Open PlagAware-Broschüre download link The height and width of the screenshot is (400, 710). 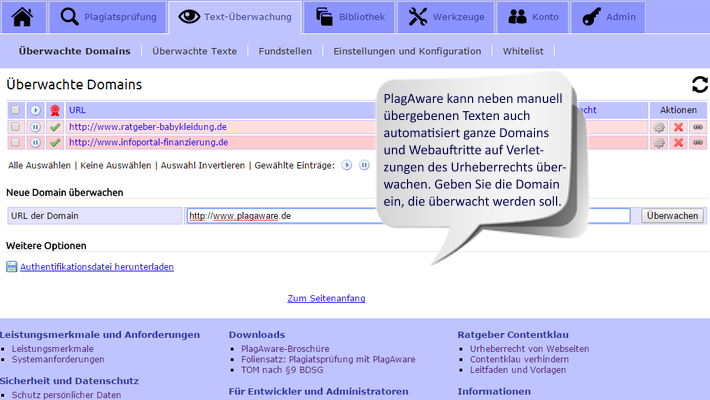[285, 349]
